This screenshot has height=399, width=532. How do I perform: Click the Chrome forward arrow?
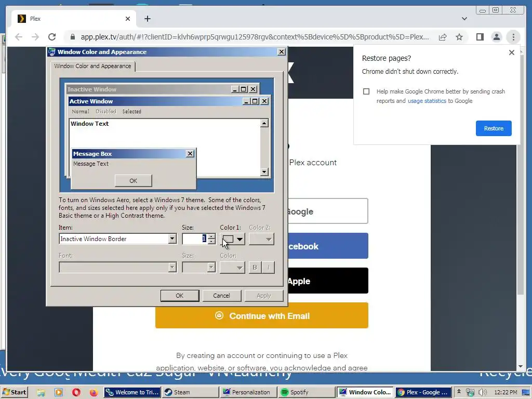click(35, 37)
